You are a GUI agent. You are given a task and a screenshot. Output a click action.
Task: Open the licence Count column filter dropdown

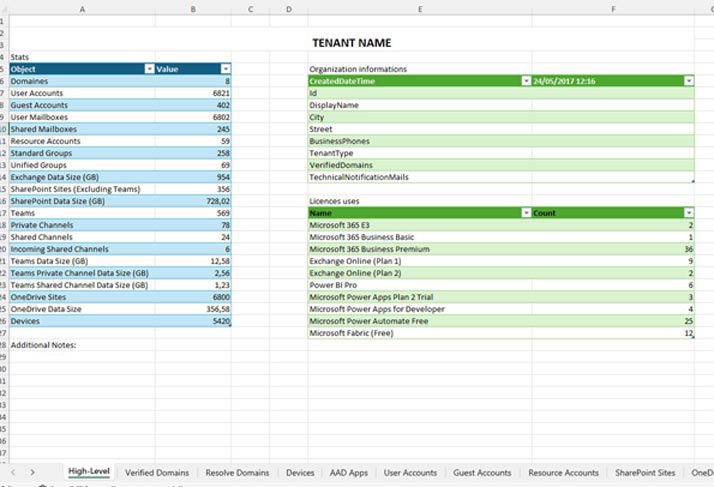point(689,213)
